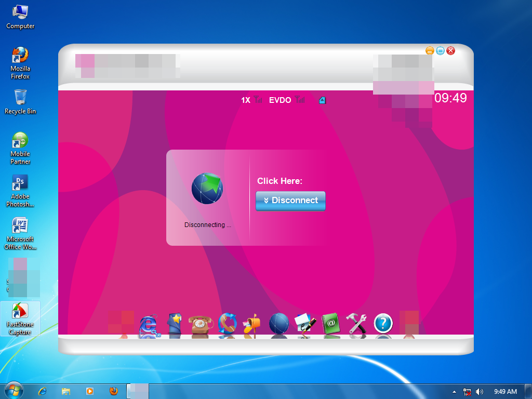Viewport: 532px width, 399px height.
Task: Click the Disconnect button
Action: coord(290,201)
